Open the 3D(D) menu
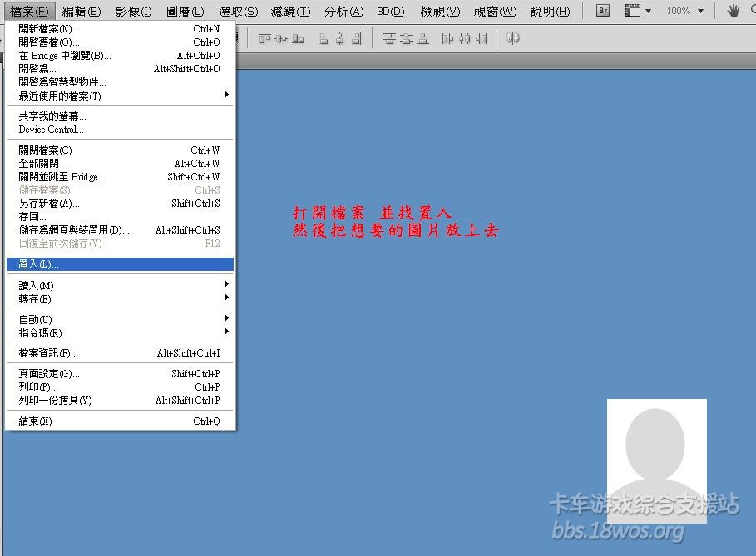This screenshot has width=756, height=556. [391, 11]
